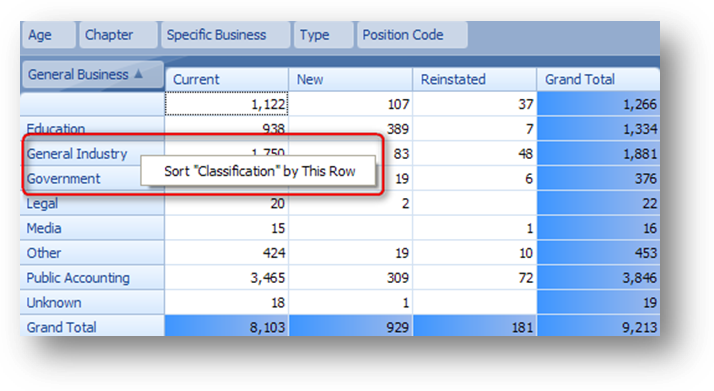This screenshot has height=391, width=714.
Task: Click the 9,213 overall grand total cell
Action: tap(598, 327)
